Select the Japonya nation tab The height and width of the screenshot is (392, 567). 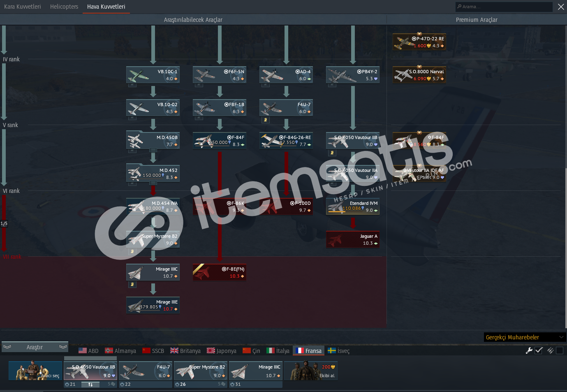[x=222, y=351]
